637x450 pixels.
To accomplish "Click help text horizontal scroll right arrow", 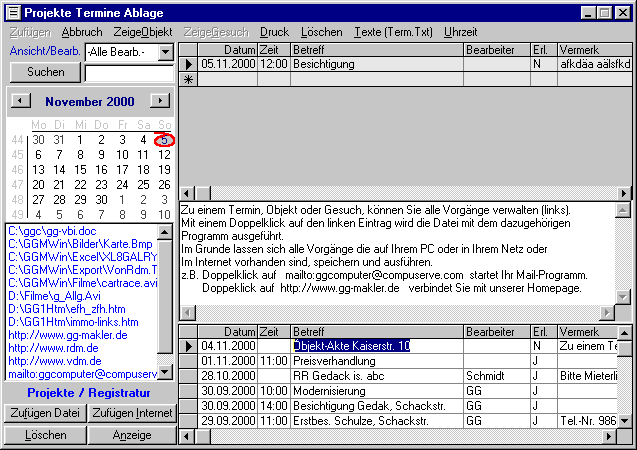I will pyautogui.click(x=607, y=313).
